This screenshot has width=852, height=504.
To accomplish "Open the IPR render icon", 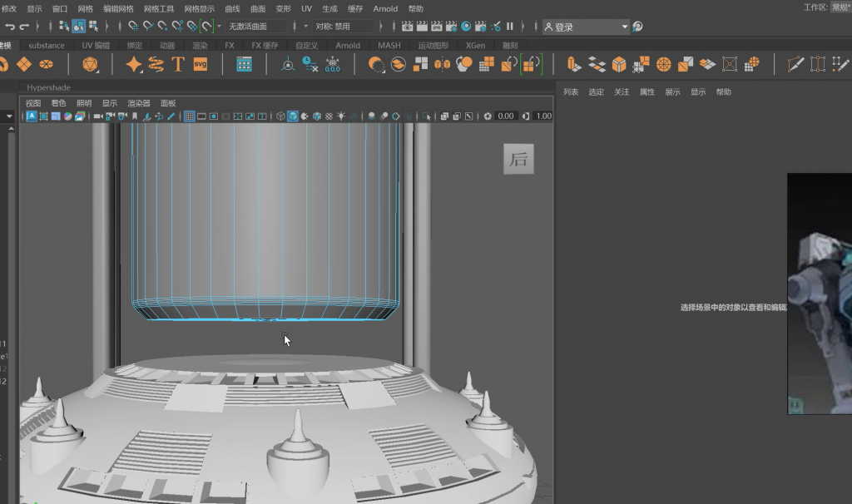I will click(x=437, y=27).
